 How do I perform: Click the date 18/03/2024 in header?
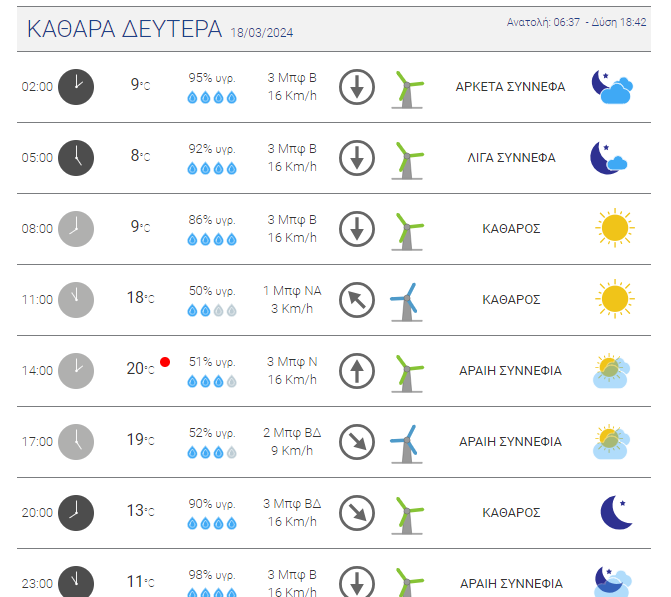point(261,33)
